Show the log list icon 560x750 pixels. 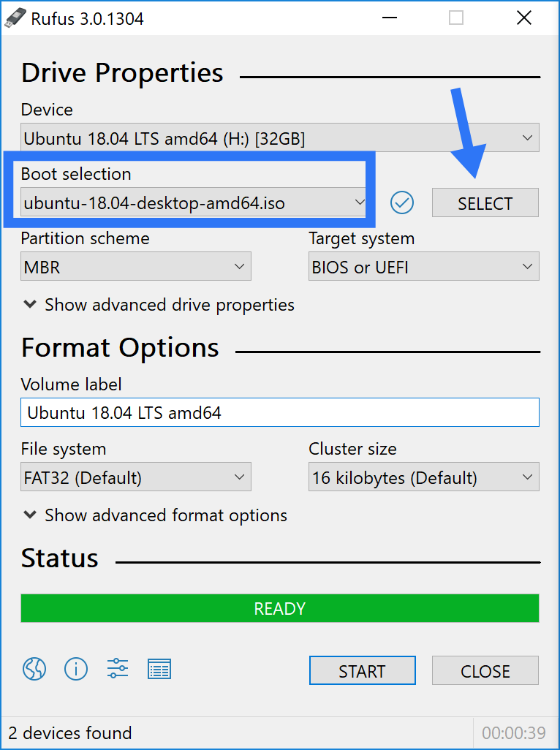coord(159,669)
